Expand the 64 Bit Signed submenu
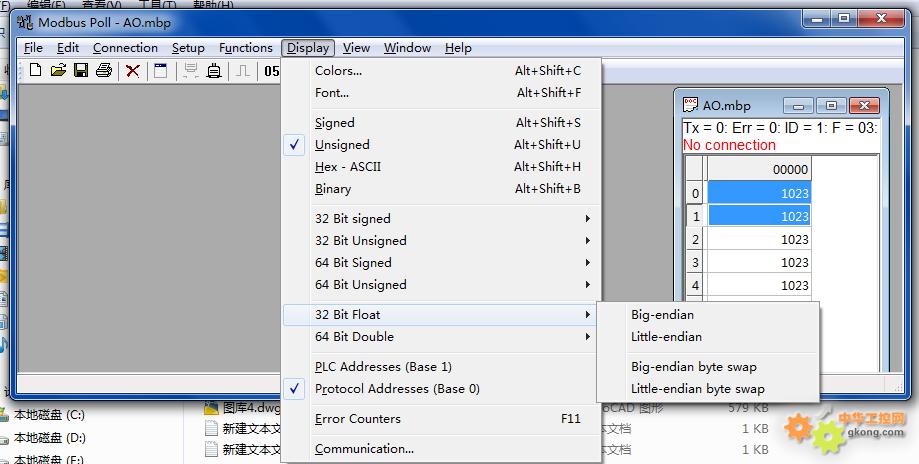Screen dimensions: 919x464 (443, 262)
